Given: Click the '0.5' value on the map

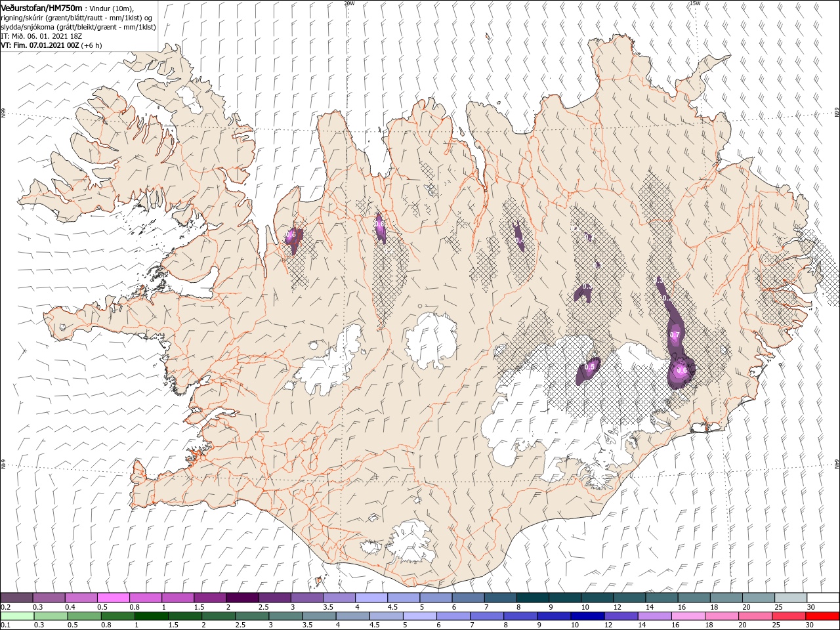Looking at the screenshot, I should click(x=589, y=367).
